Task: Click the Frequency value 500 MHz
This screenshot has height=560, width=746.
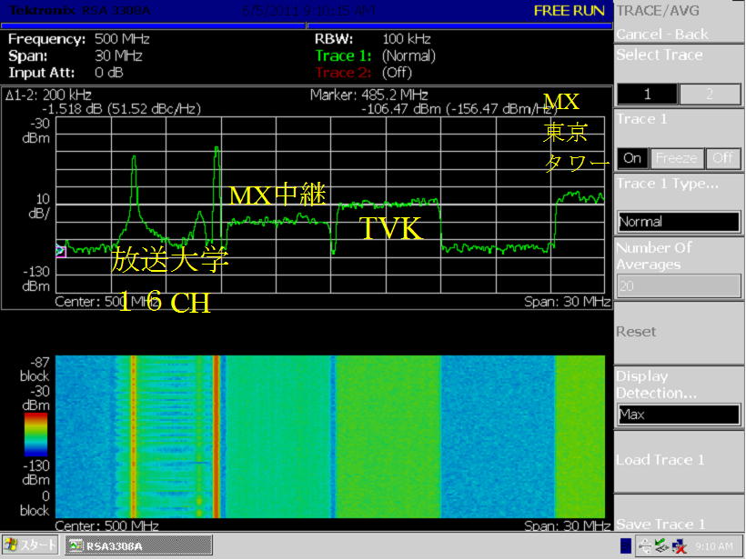Action: (x=122, y=39)
